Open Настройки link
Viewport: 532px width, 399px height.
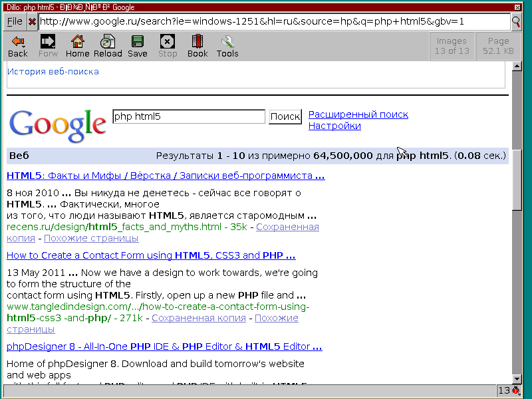pos(334,126)
